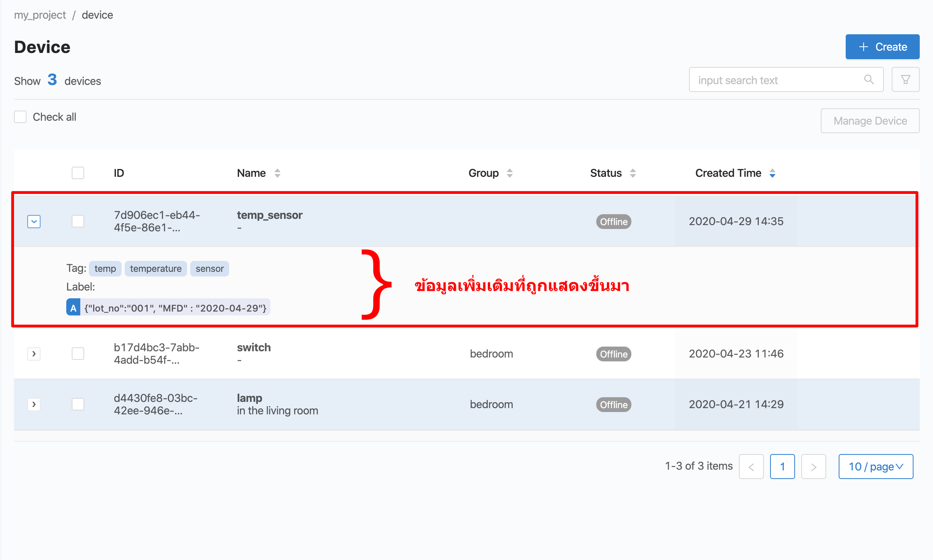Click device ID b17d4bc3-7abb-4add-b54f

156,354
